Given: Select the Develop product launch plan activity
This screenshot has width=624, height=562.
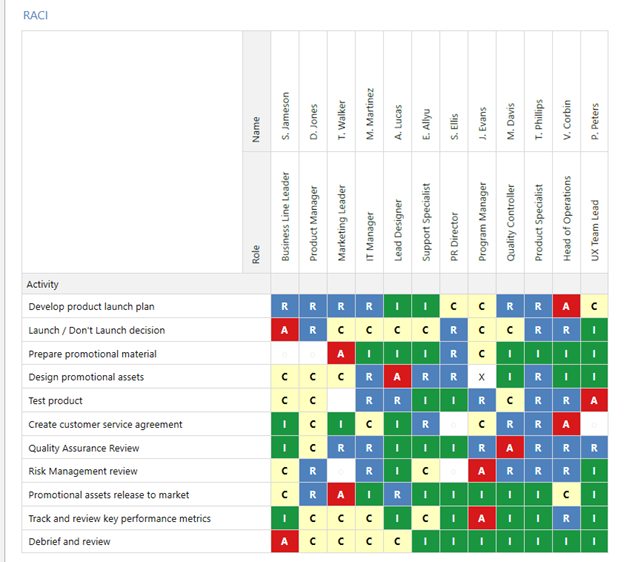Looking at the screenshot, I should pyautogui.click(x=91, y=307).
